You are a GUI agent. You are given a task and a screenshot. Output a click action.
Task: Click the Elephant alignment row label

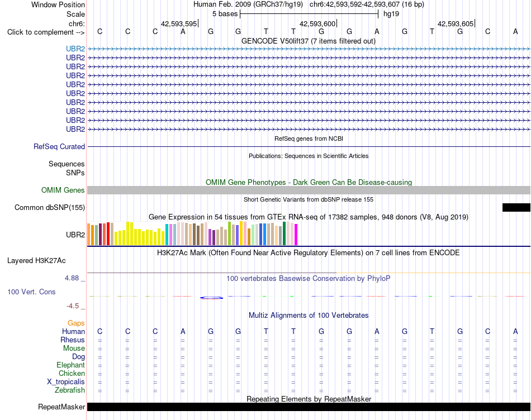pos(71,365)
